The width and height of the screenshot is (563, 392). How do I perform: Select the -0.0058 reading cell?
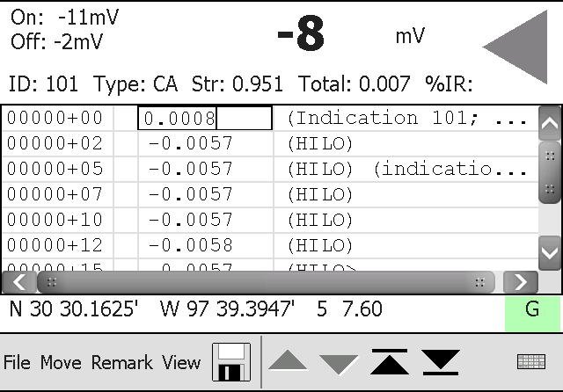click(x=205, y=245)
